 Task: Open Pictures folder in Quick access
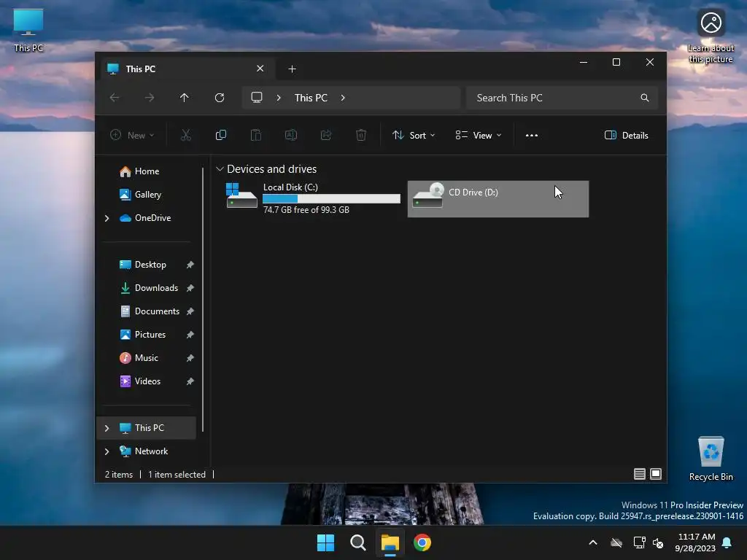150,335
